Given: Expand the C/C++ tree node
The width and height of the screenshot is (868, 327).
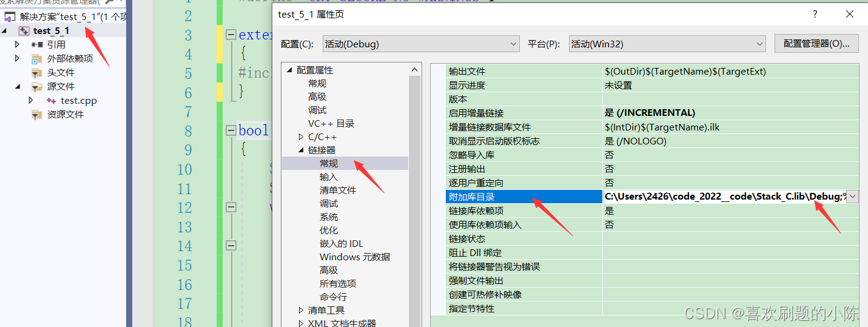Looking at the screenshot, I should [x=301, y=137].
